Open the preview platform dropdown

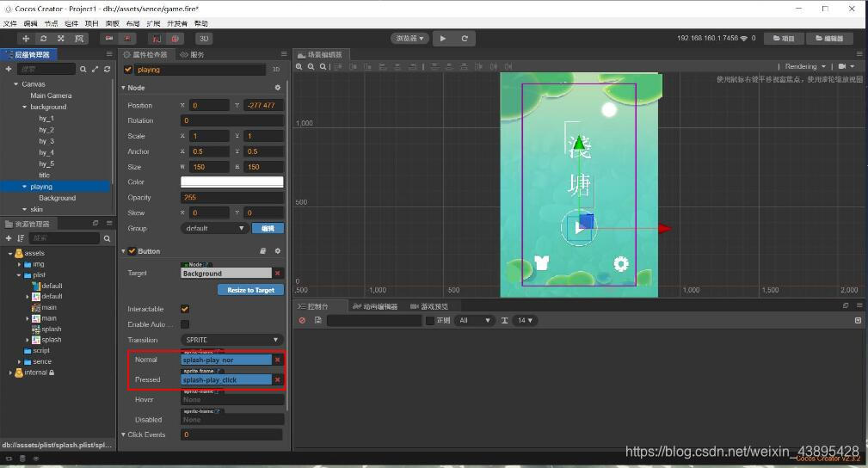(409, 38)
